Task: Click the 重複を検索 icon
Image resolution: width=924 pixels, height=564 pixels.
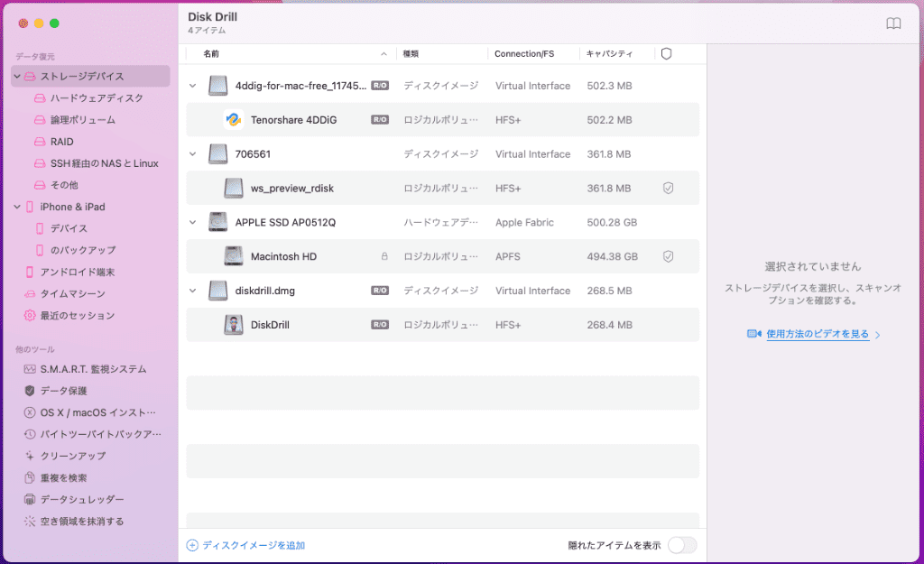Action: point(30,477)
